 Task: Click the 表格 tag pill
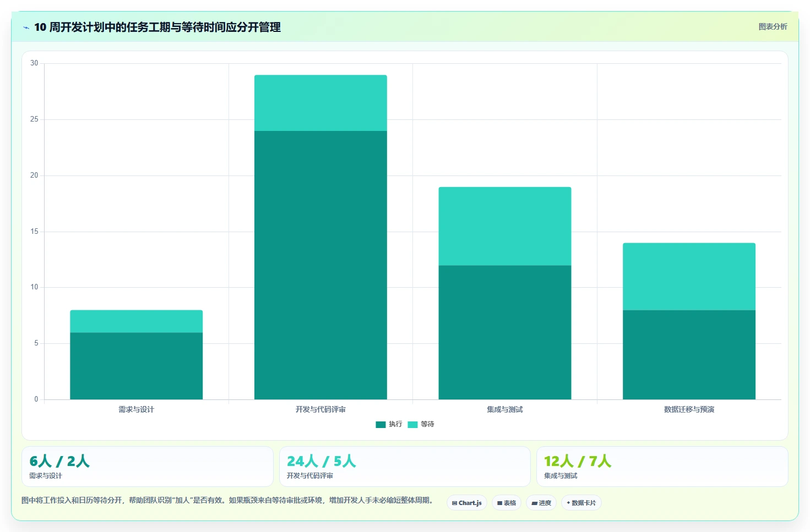tap(507, 503)
